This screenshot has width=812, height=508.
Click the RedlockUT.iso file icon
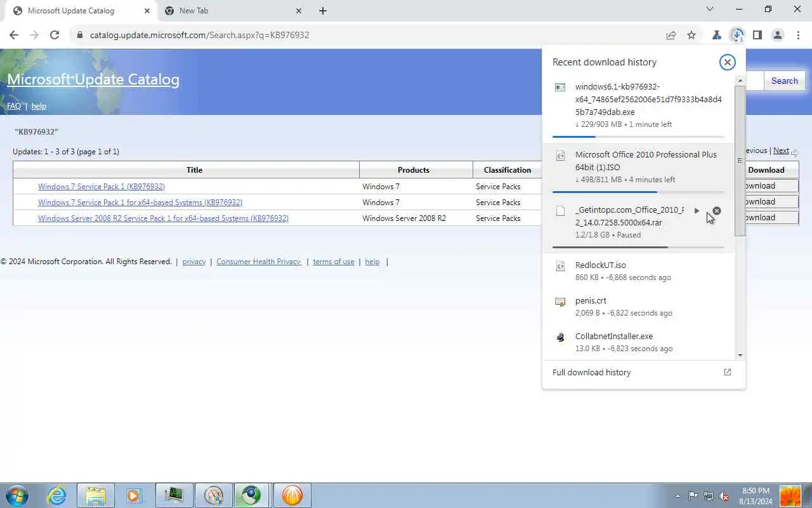[x=560, y=266]
